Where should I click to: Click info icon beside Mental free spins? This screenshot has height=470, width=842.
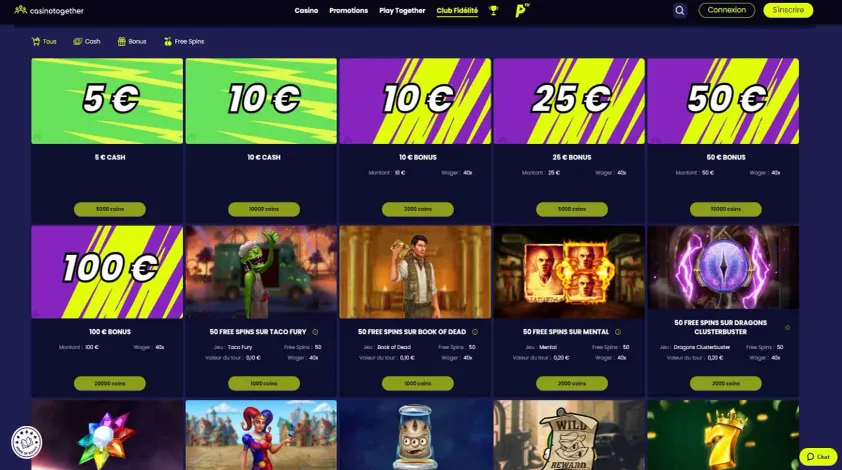pos(618,332)
